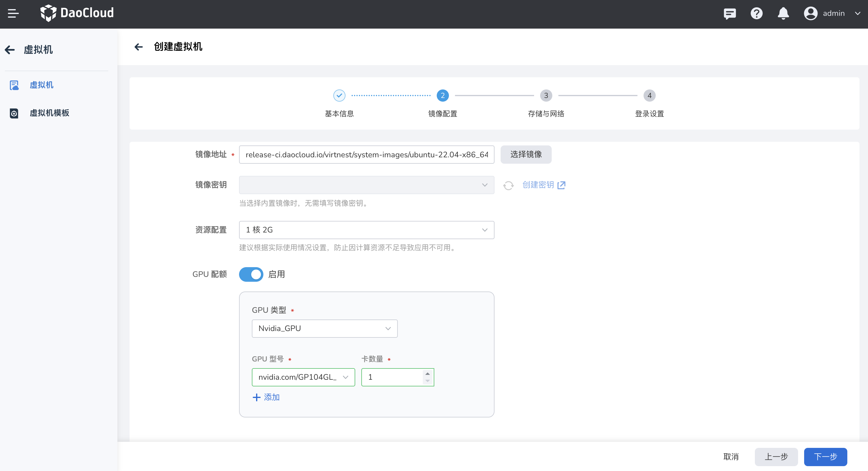
Task: Click the 镜像地址 input field
Action: 366,155
